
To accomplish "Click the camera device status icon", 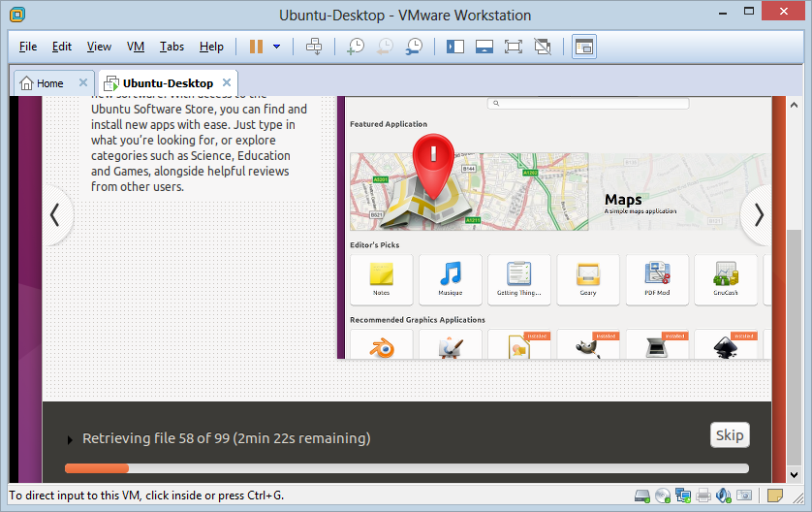I will pos(744,496).
